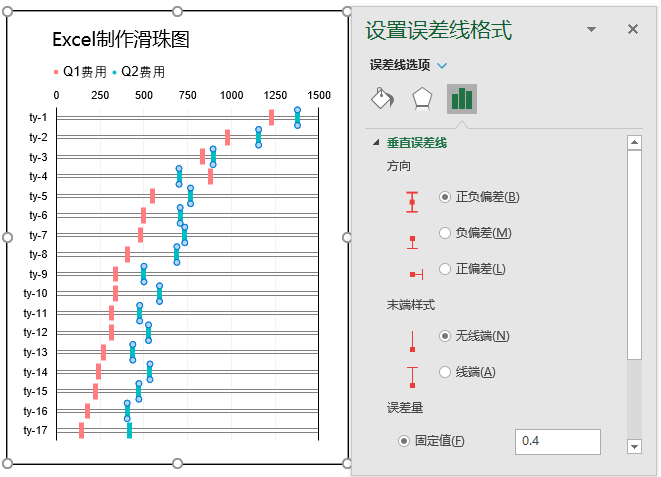Click the 1000 value axis label
Image resolution: width=661 pixels, height=477 pixels.
231,95
